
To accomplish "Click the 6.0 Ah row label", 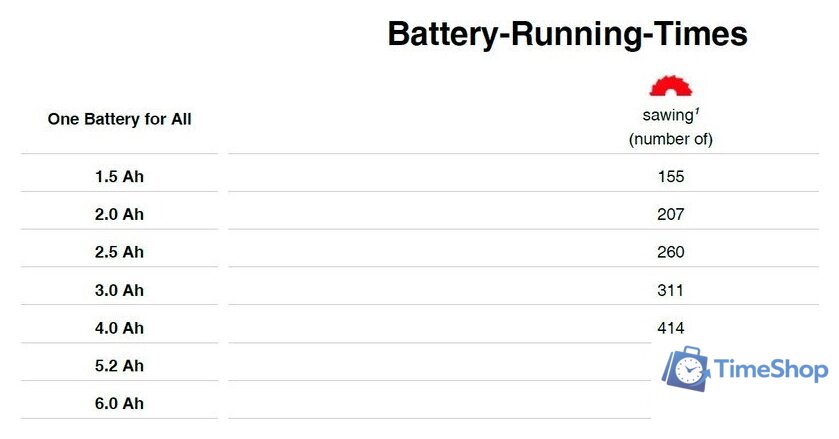I will (120, 404).
